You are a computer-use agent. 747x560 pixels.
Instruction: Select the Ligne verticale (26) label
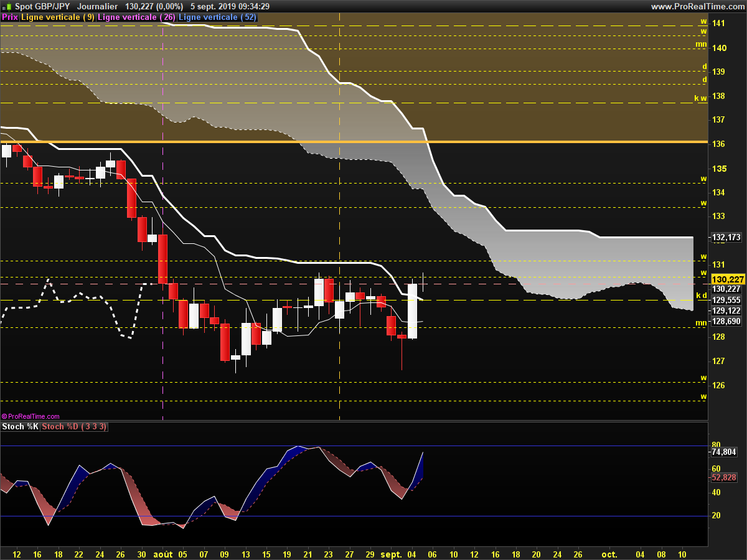[137, 17]
